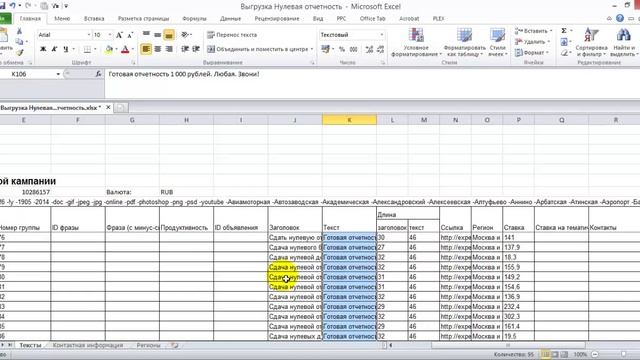Click the AutoSum sigma icon
Screen dimensions: 640x360
[564, 31]
